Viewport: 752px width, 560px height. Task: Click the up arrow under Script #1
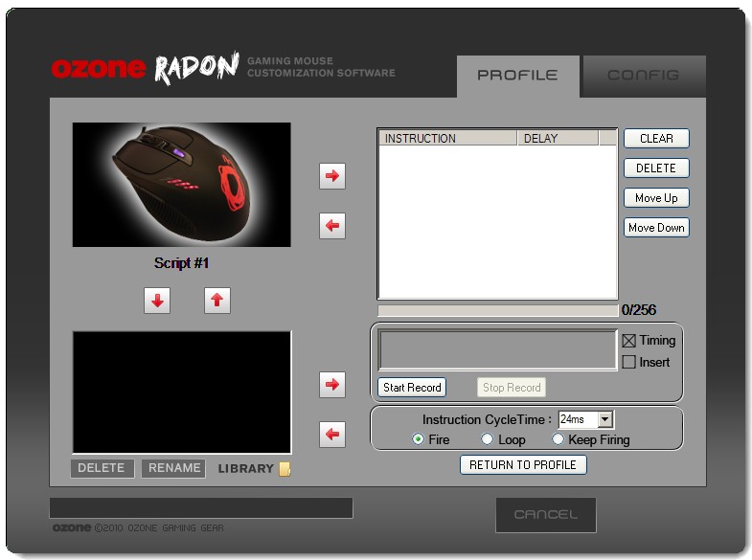click(217, 301)
